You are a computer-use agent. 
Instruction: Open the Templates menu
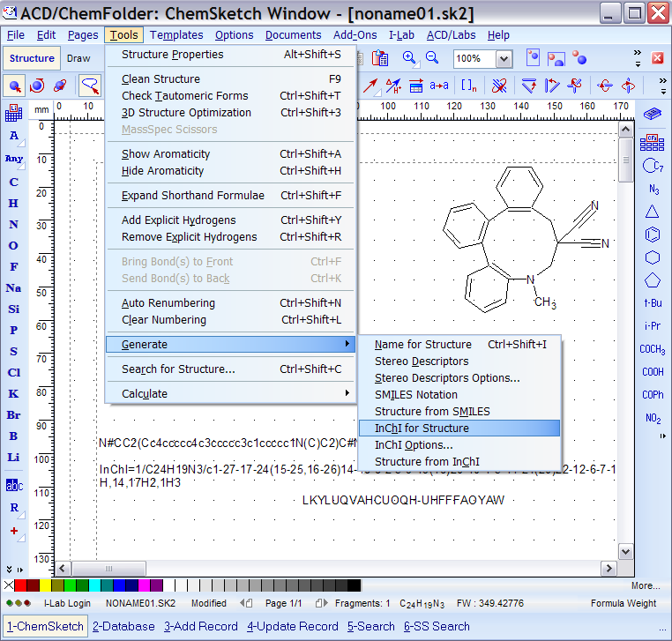coord(176,35)
